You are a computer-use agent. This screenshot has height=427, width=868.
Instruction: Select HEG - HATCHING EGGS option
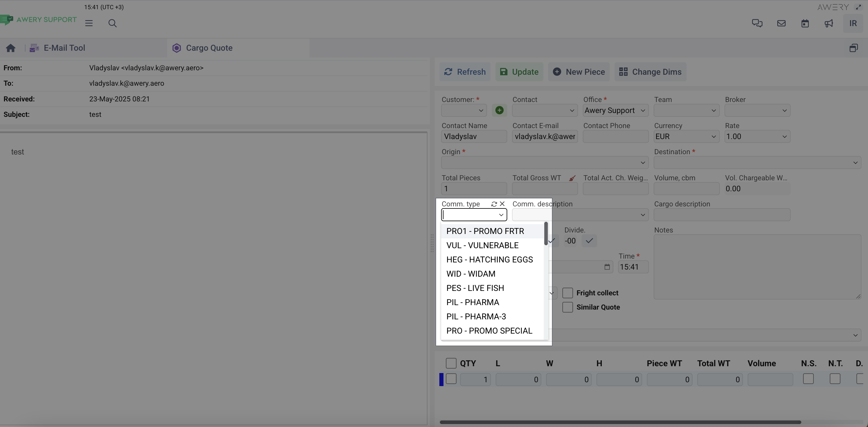[489, 259]
